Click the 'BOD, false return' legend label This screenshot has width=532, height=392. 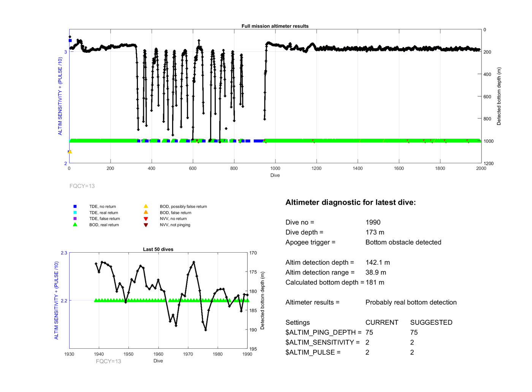coord(176,213)
